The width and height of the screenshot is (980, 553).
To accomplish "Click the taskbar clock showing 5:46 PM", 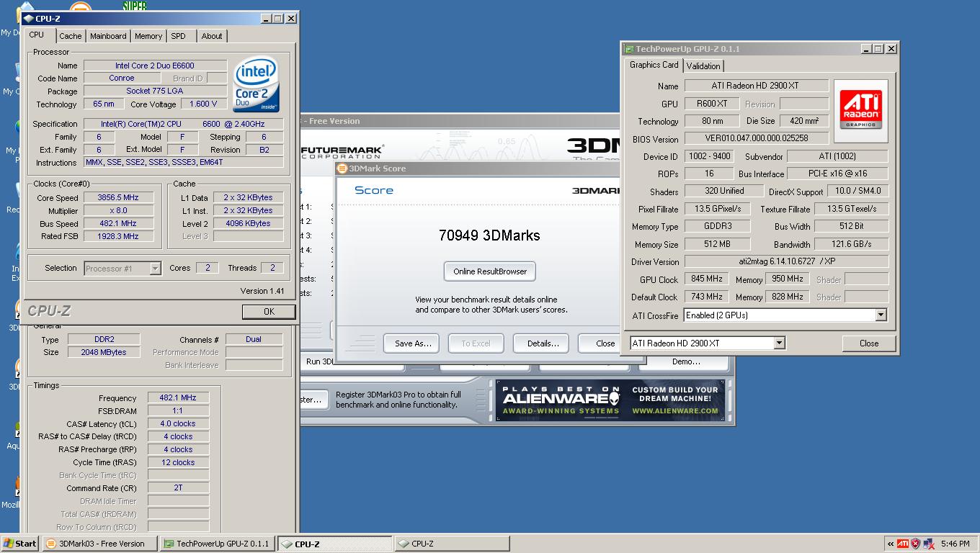I will pos(955,544).
